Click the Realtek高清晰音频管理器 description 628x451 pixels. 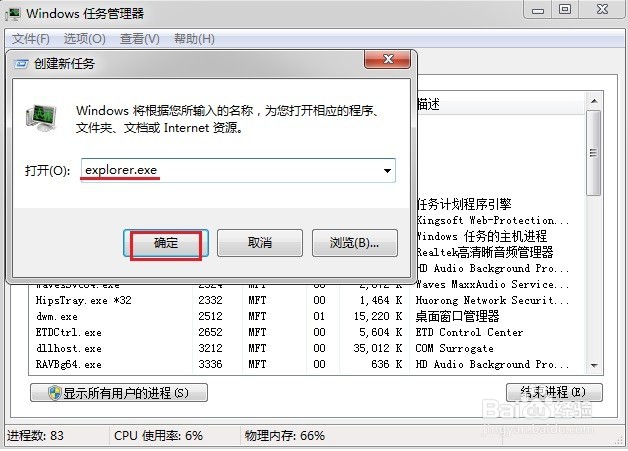pos(485,252)
